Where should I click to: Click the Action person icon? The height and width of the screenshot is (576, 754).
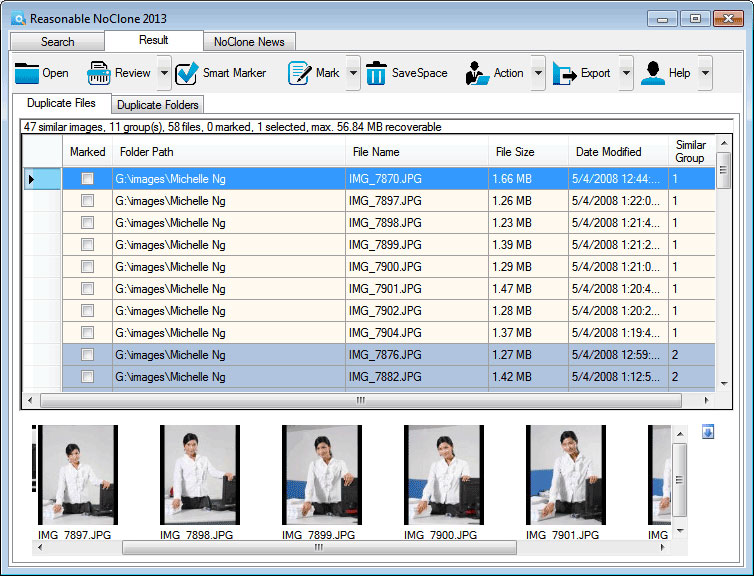(x=476, y=73)
